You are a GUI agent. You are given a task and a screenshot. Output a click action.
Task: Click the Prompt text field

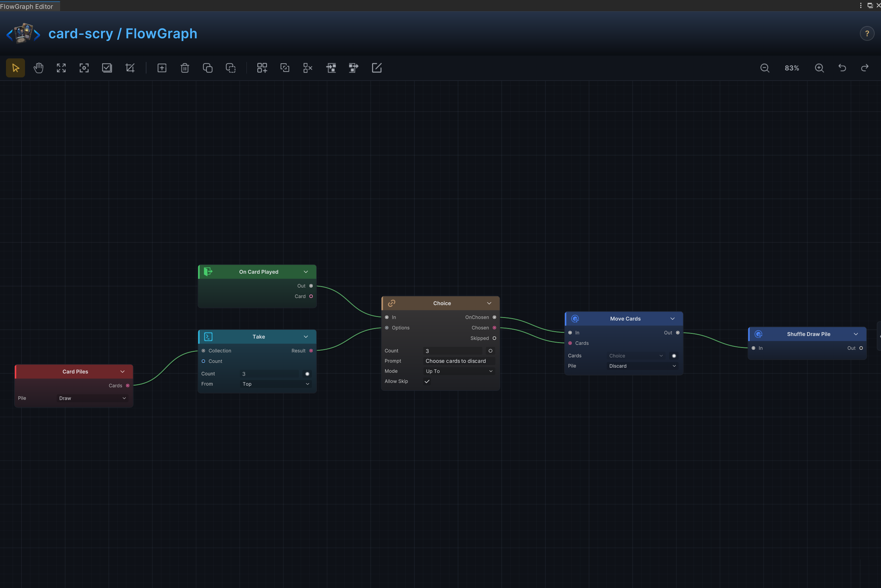459,361
